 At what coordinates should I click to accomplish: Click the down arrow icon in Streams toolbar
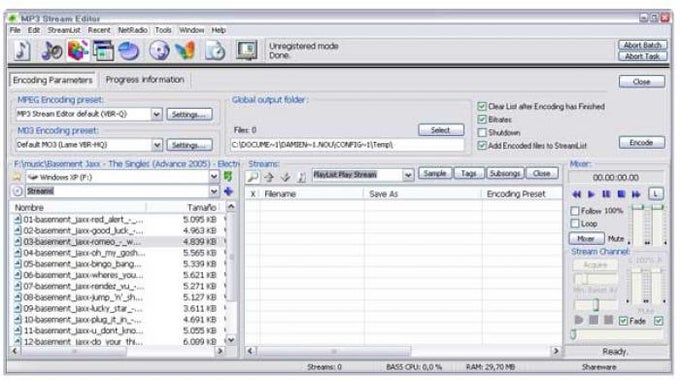pos(285,177)
